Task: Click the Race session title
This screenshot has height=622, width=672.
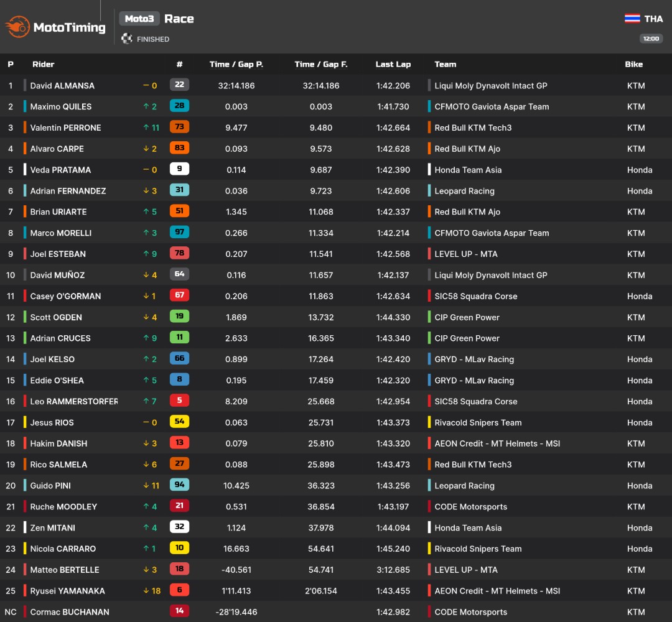Action: (x=179, y=19)
